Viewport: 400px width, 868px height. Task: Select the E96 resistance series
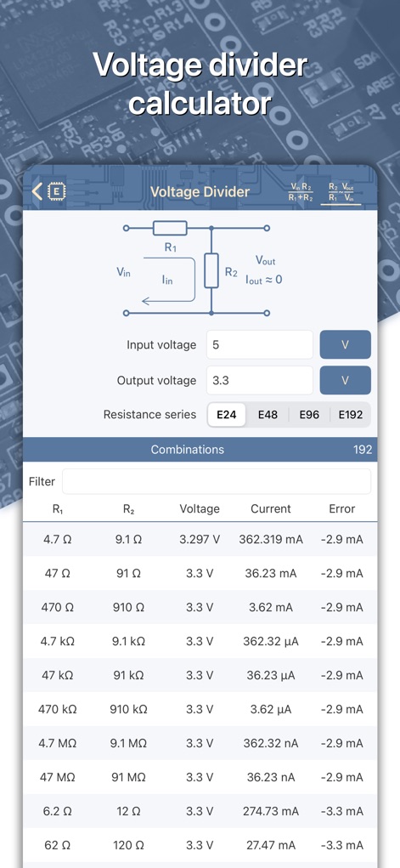[x=309, y=415]
